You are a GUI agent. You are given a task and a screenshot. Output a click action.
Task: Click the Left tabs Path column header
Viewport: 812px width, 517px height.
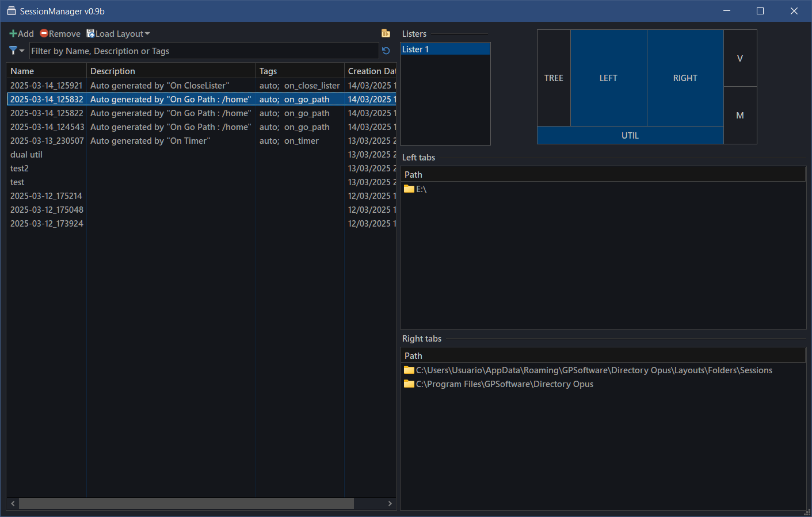(x=603, y=174)
